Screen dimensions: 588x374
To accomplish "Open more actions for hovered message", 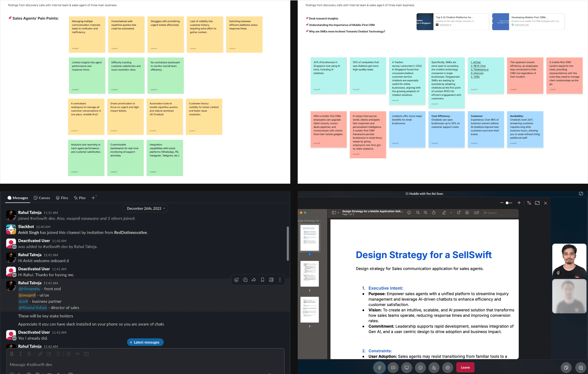I will [x=280, y=280].
